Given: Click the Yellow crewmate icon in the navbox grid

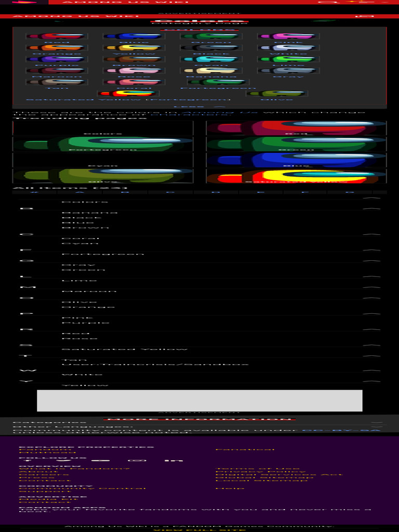Looking at the screenshot, I should [x=134, y=48].
